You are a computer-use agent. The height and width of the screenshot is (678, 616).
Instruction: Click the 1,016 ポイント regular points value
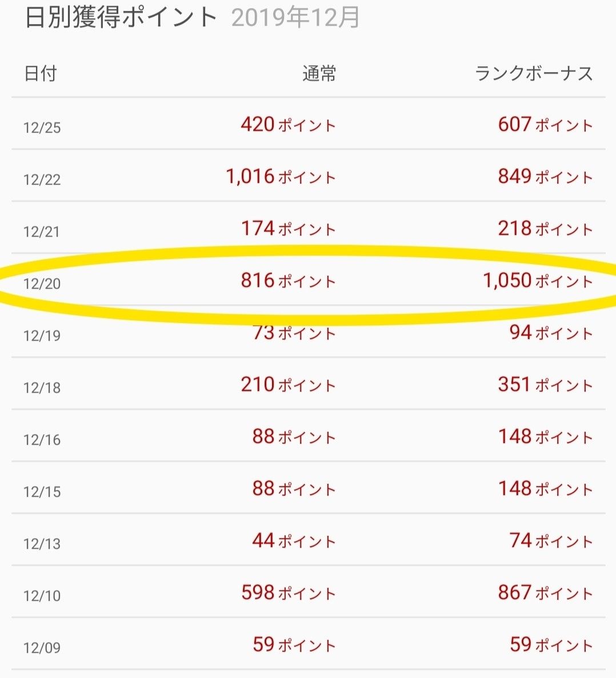click(x=281, y=177)
